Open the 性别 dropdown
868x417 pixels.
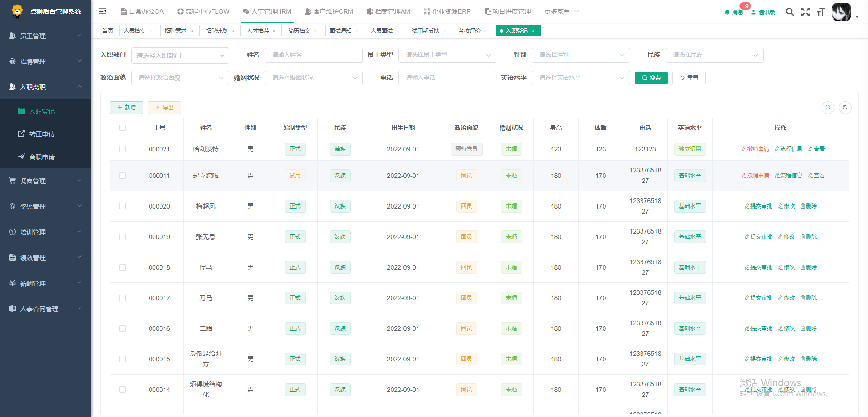pyautogui.click(x=581, y=55)
